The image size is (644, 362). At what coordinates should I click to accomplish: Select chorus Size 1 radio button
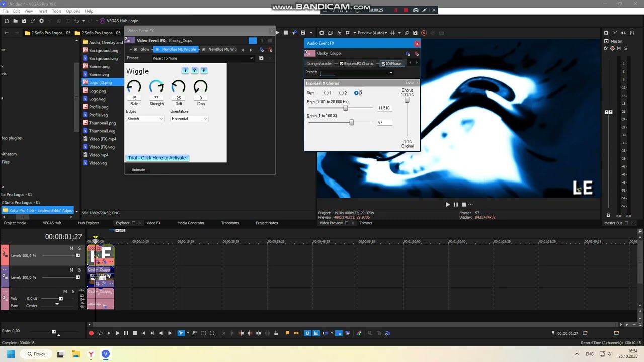pos(326,93)
